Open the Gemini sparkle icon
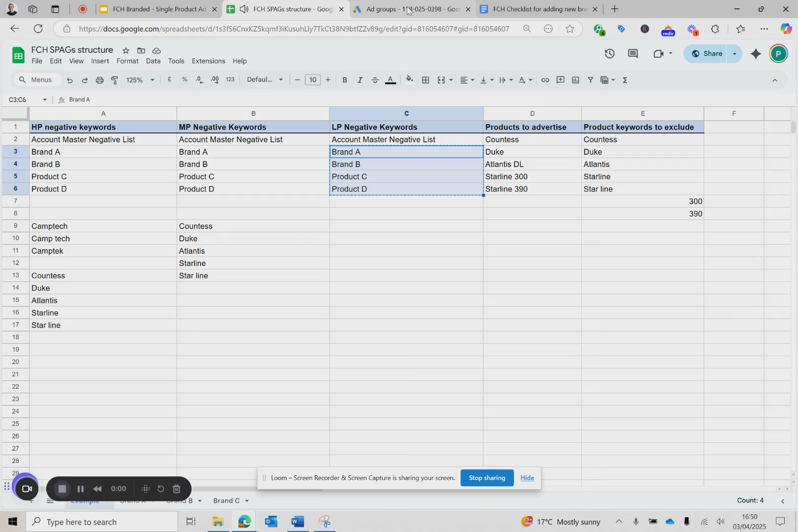Image resolution: width=798 pixels, height=532 pixels. pyautogui.click(x=756, y=54)
